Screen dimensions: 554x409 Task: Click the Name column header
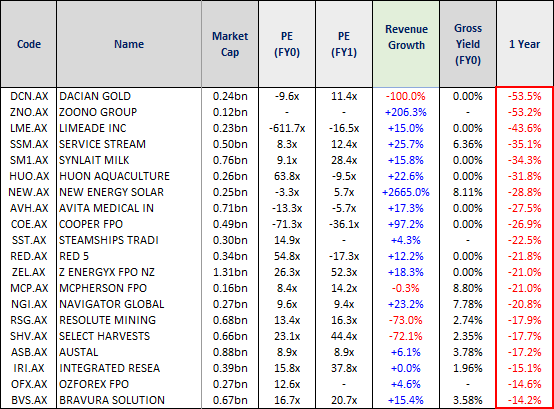tap(129, 44)
